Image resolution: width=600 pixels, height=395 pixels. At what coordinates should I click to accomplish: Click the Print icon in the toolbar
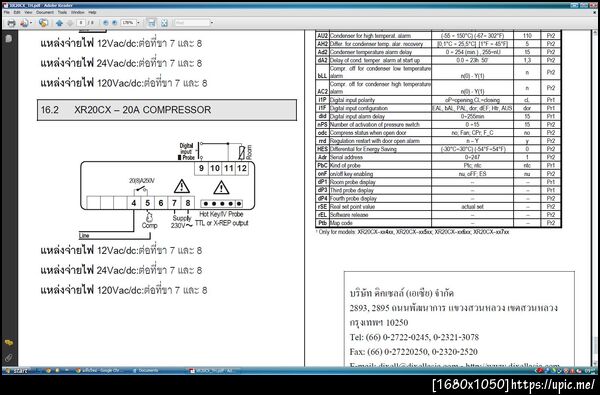coord(11,23)
